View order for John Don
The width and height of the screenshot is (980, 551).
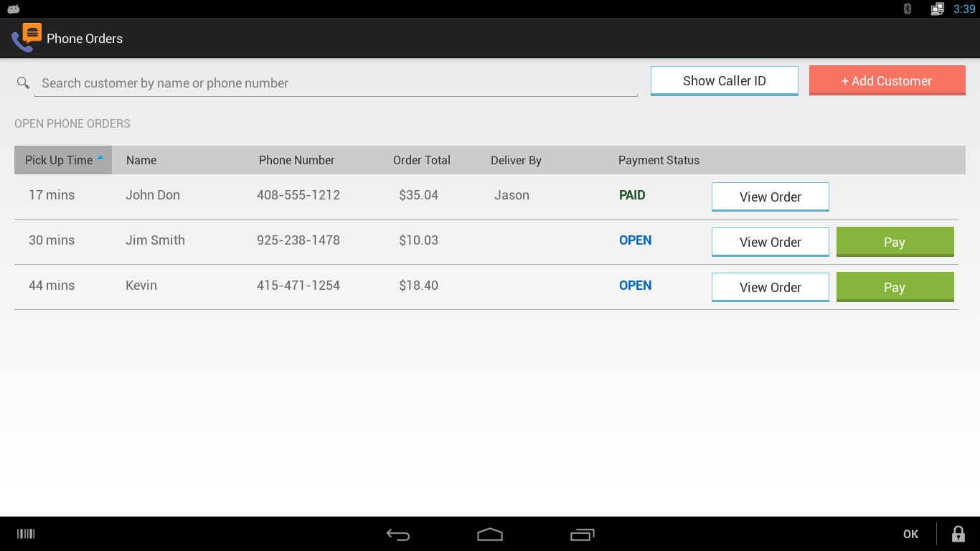point(771,197)
